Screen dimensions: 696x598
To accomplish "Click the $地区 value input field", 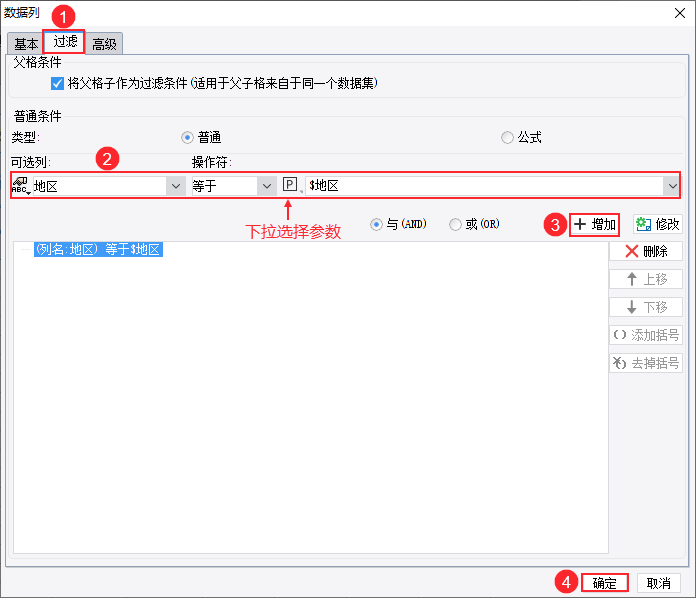I will click(484, 186).
